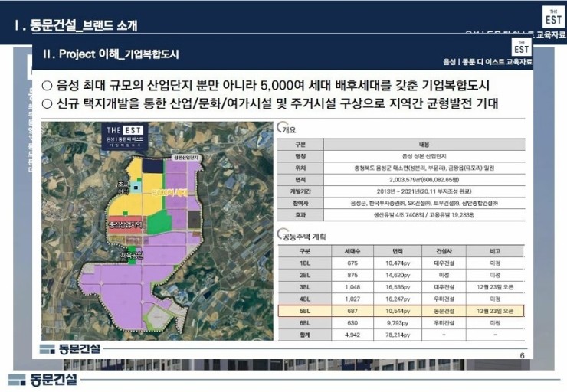Click the participants cell starting '음성군, 한국투자증권'
Viewport: 567px width, 392px height.
pyautogui.click(x=424, y=203)
